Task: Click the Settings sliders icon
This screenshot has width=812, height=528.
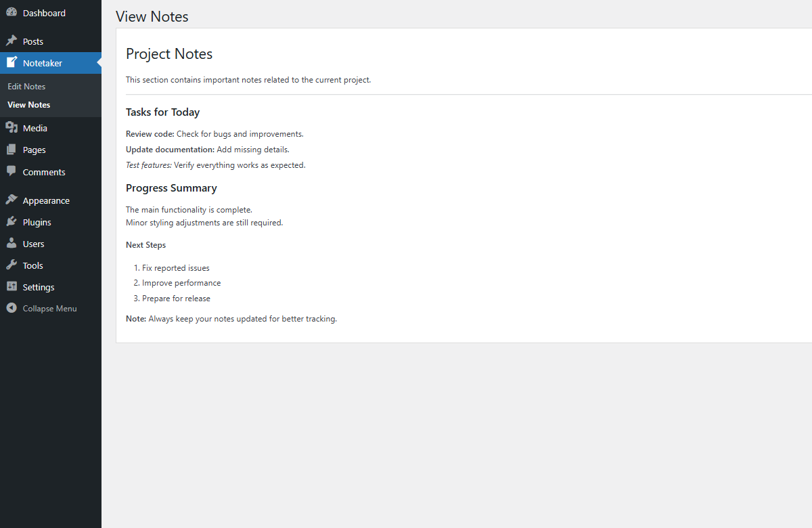Action: click(x=12, y=287)
